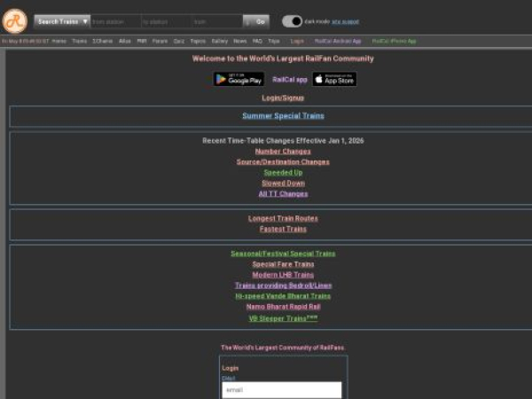Open the Slowed Down link

click(x=283, y=184)
